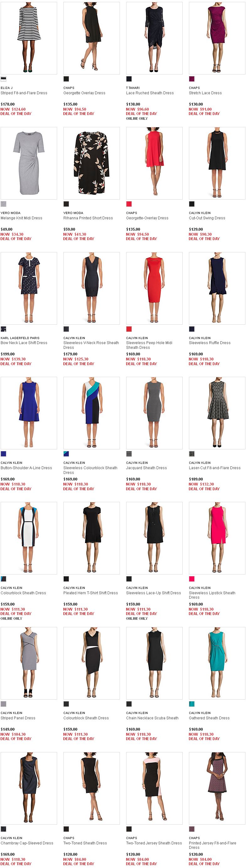Open Chambray Cap-Sleeved Dress link
247x868 pixels.
[x=27, y=843]
